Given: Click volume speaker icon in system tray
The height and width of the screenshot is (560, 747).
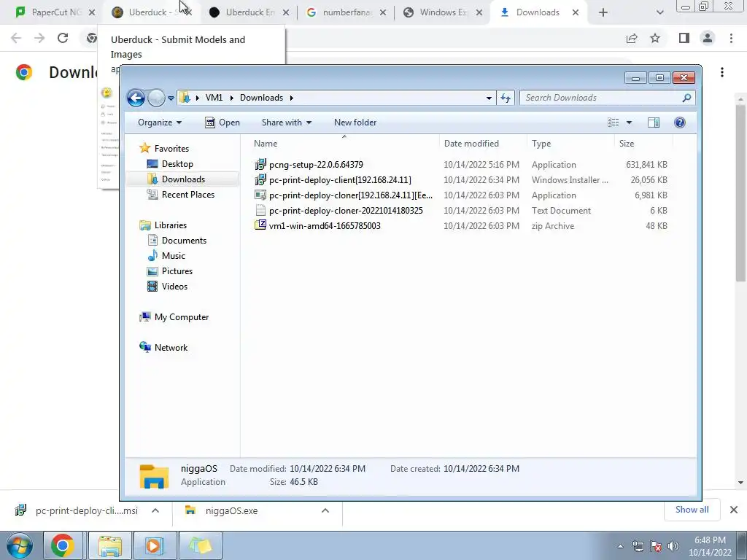Looking at the screenshot, I should (x=673, y=546).
